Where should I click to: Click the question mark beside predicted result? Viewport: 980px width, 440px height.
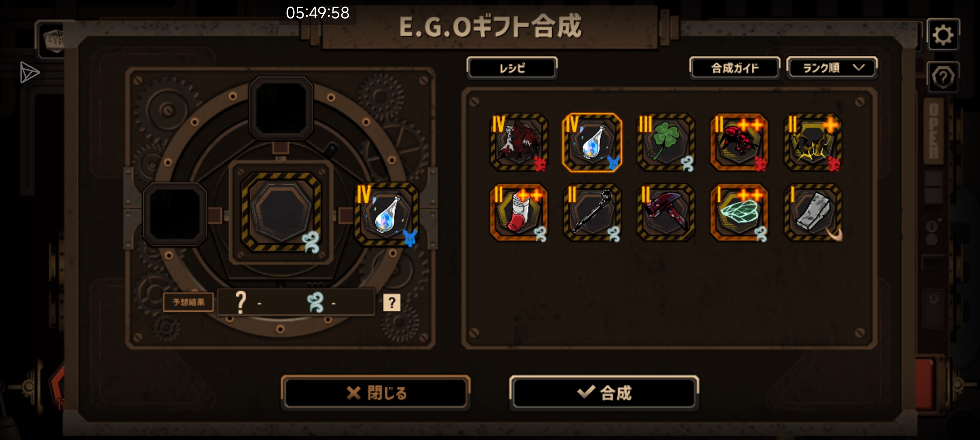392,303
